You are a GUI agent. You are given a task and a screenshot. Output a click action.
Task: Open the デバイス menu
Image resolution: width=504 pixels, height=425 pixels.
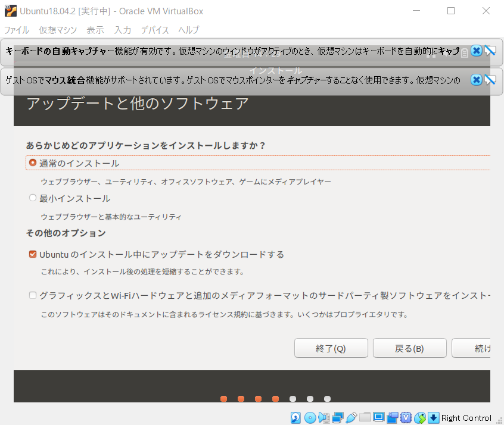click(154, 30)
